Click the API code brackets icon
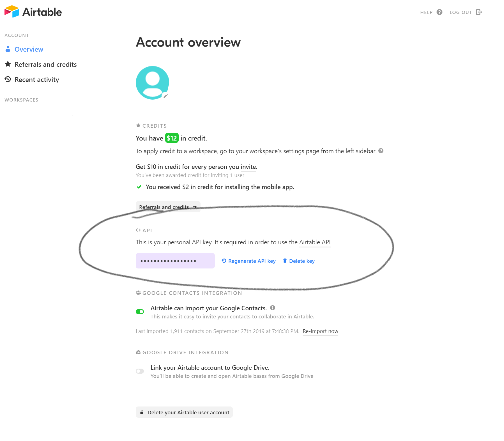Viewport: 504px width, 441px height. coord(138,230)
